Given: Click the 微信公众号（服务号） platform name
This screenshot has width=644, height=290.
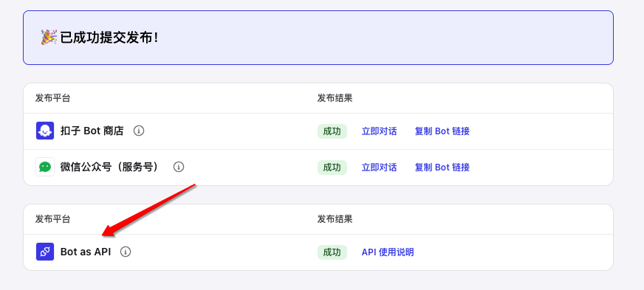Looking at the screenshot, I should point(109,167).
